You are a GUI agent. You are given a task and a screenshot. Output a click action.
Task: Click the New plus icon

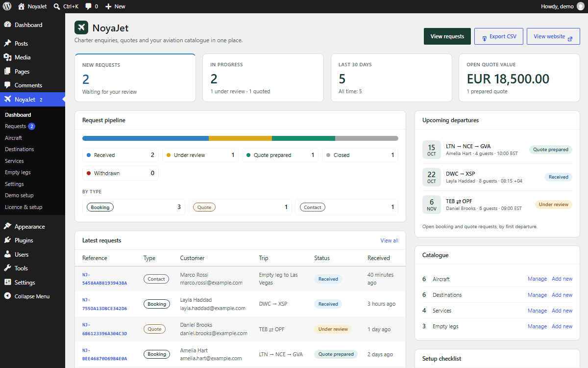click(108, 6)
